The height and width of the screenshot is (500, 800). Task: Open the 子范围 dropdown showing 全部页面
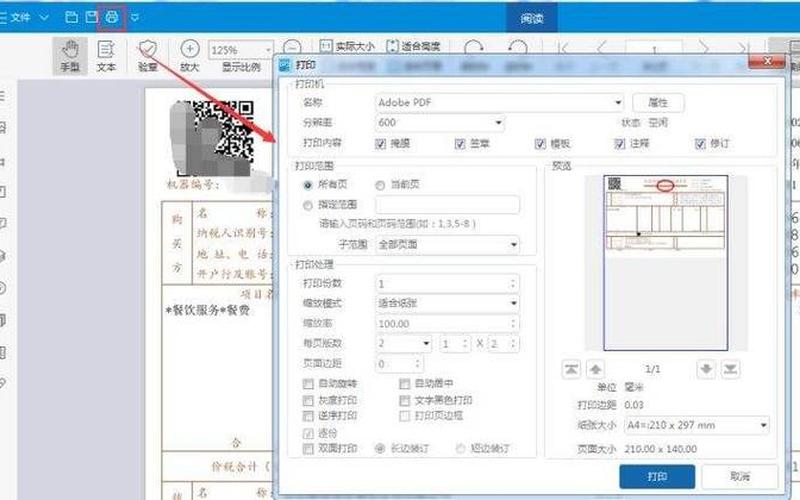447,245
